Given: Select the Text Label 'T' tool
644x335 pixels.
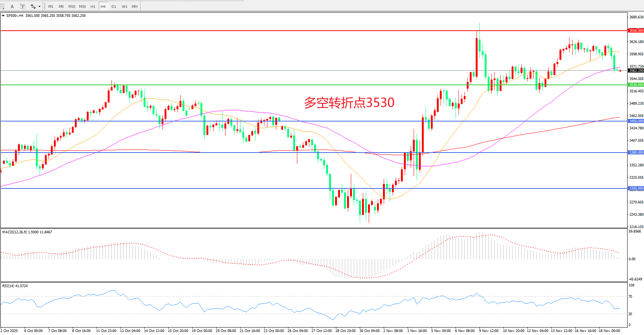Looking at the screenshot, I should [x=22, y=6].
